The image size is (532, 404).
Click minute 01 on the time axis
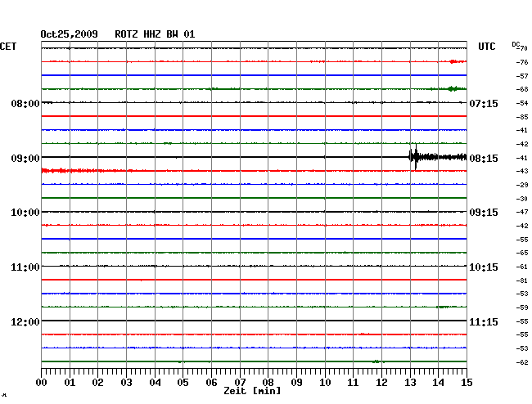pyautogui.click(x=70, y=383)
